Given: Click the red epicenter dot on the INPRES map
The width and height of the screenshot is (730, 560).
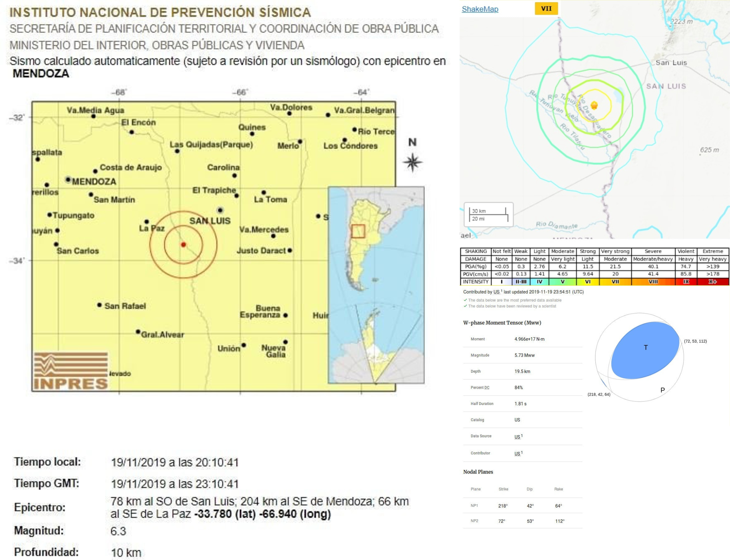Looking at the screenshot, I should [183, 245].
